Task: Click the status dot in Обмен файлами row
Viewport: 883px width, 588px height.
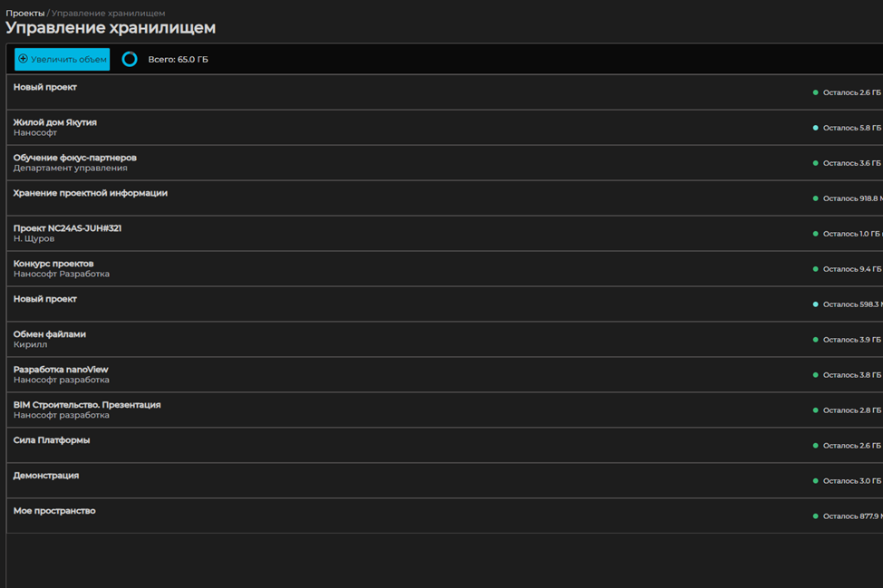Action: pyautogui.click(x=816, y=340)
